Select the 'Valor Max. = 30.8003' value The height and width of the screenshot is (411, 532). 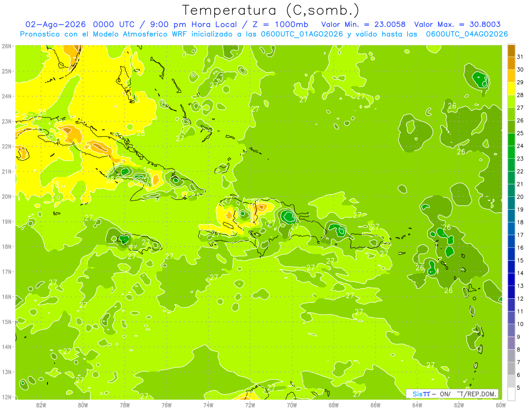tap(457, 24)
